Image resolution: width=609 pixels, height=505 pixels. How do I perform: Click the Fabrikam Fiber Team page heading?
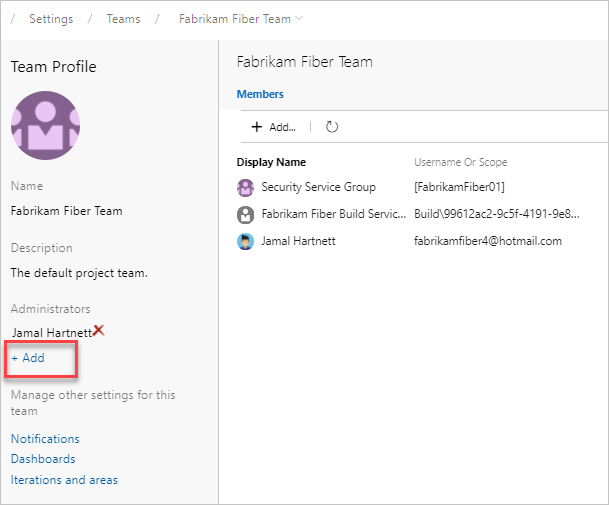(x=304, y=62)
